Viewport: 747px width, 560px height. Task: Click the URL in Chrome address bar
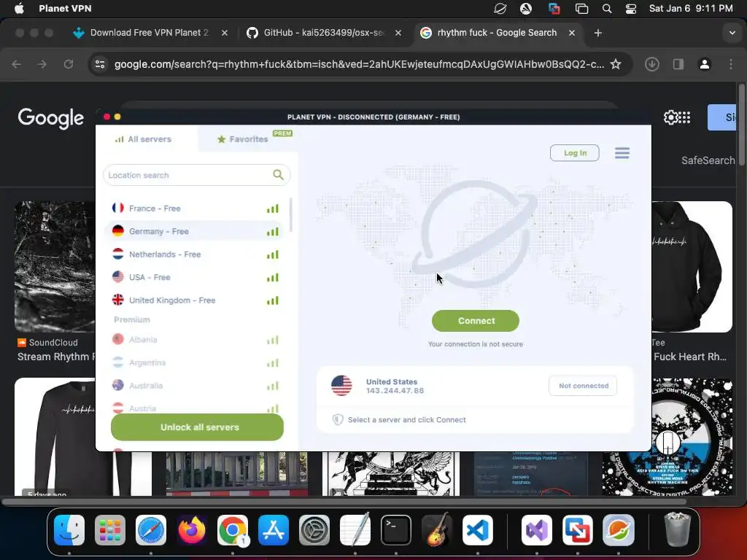coord(359,64)
